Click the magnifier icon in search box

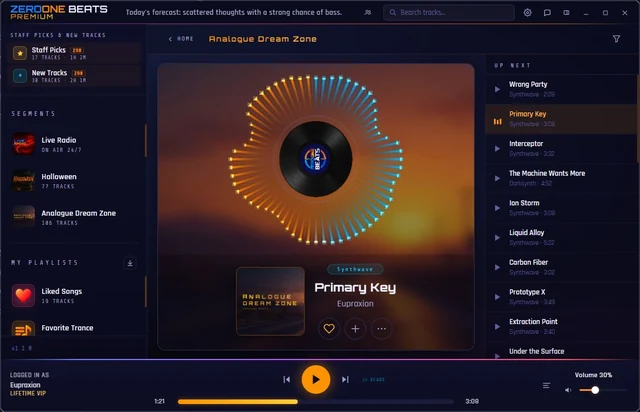(x=393, y=13)
